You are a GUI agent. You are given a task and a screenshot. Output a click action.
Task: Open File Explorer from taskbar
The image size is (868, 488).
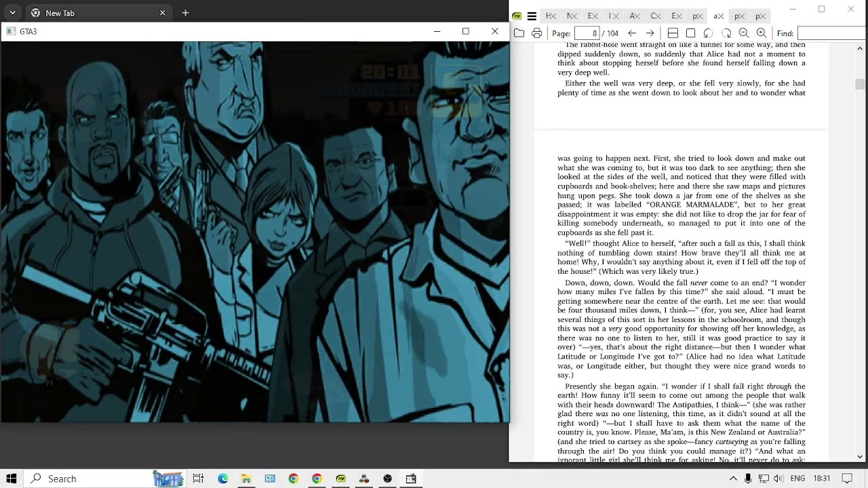pyautogui.click(x=246, y=479)
